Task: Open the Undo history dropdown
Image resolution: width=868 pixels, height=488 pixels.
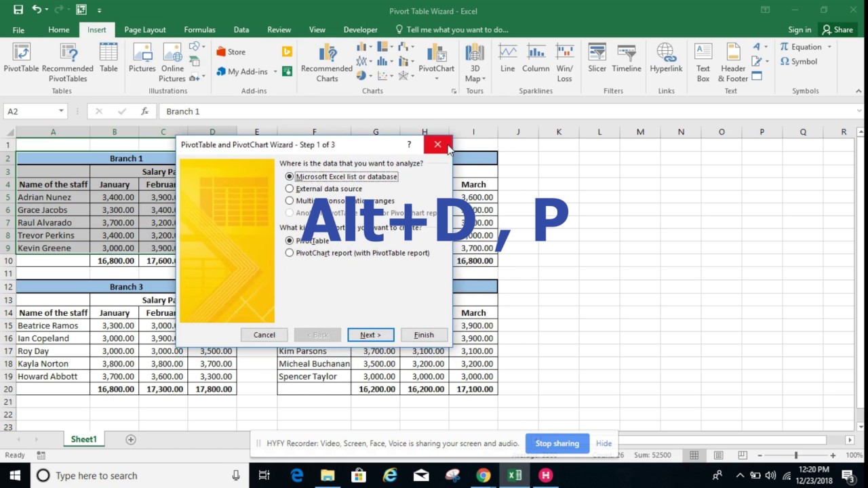Action: [45, 10]
